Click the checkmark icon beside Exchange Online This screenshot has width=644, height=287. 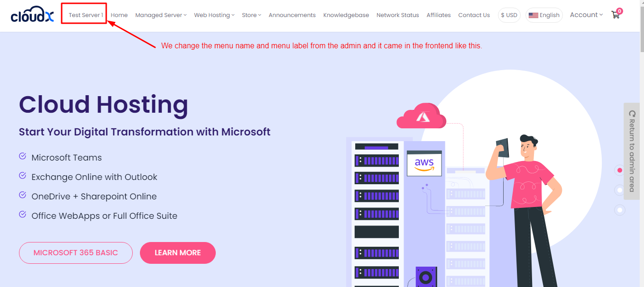click(22, 176)
